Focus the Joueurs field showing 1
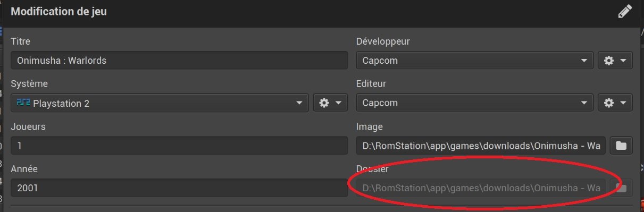 click(x=179, y=145)
